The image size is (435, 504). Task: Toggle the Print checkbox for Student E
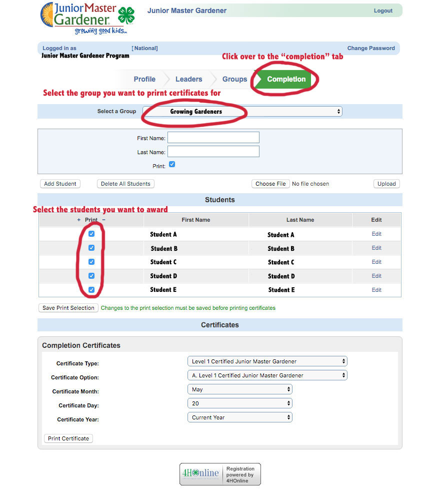click(91, 290)
